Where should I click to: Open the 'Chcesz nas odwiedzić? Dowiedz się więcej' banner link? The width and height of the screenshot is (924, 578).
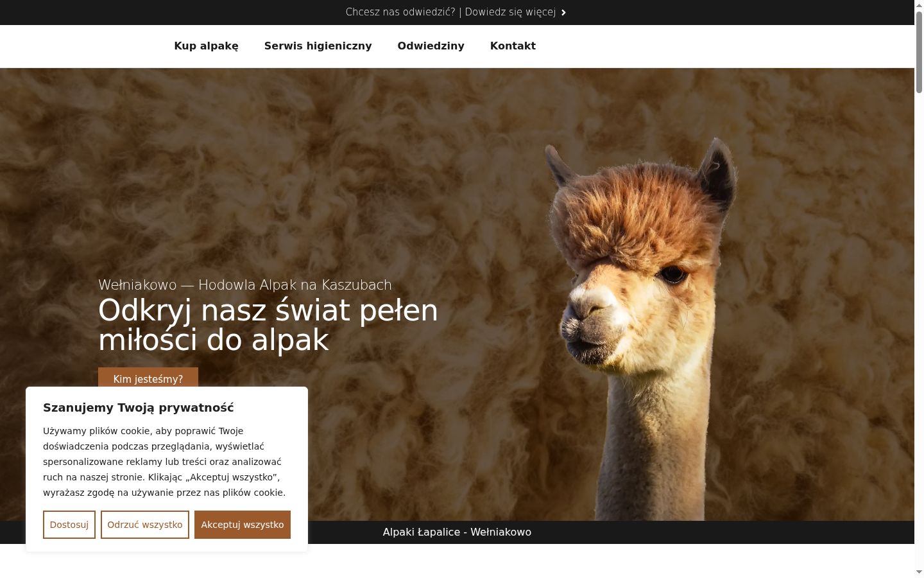point(456,12)
